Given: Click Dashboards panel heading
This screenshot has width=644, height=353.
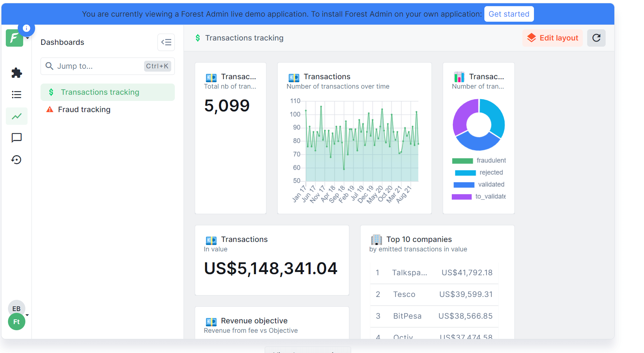Looking at the screenshot, I should pos(62,42).
